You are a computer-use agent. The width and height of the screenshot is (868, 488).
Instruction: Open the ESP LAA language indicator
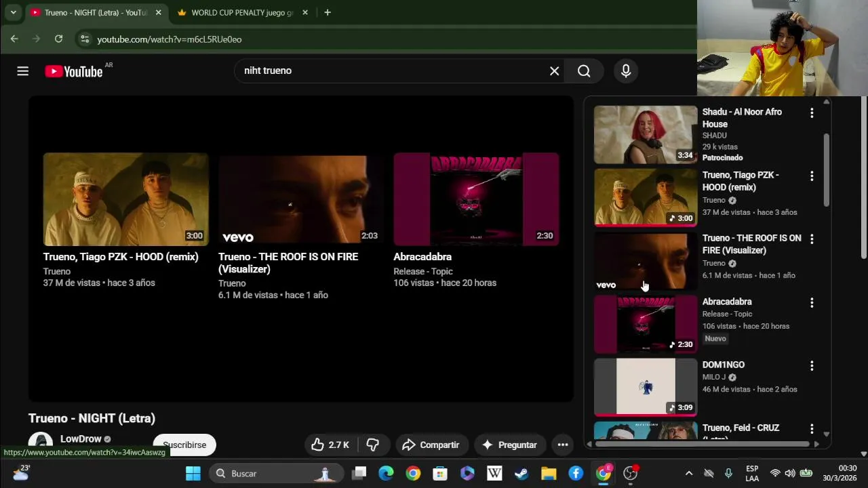pos(752,473)
